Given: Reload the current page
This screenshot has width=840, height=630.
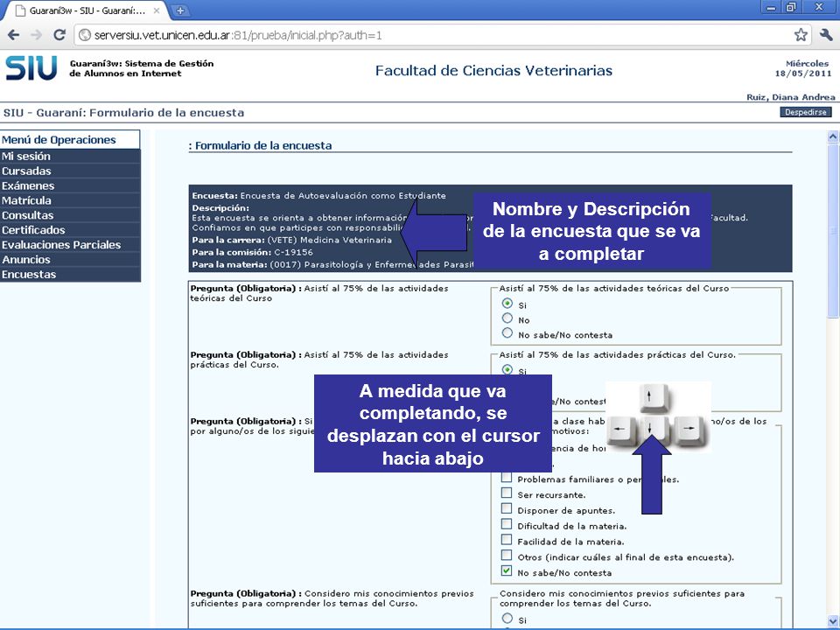Looking at the screenshot, I should point(59,35).
